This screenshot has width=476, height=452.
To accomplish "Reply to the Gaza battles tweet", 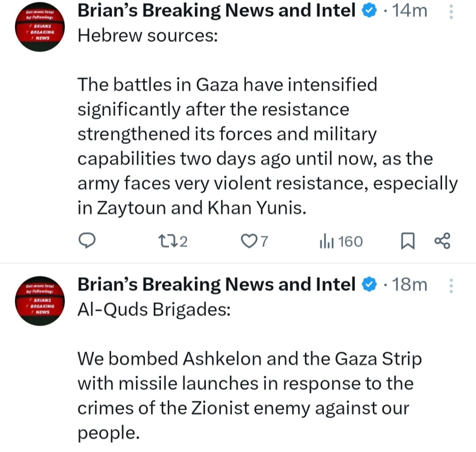I will tap(86, 241).
